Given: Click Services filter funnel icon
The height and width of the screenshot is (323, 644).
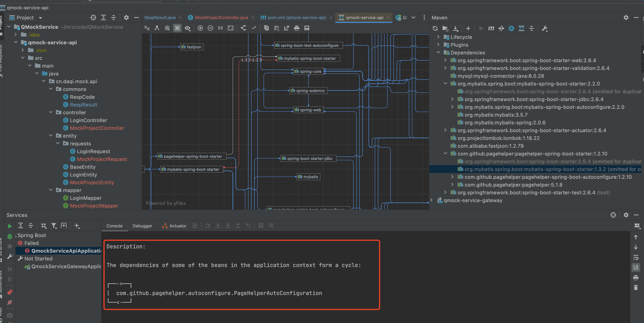Looking at the screenshot, I should 54,226.
